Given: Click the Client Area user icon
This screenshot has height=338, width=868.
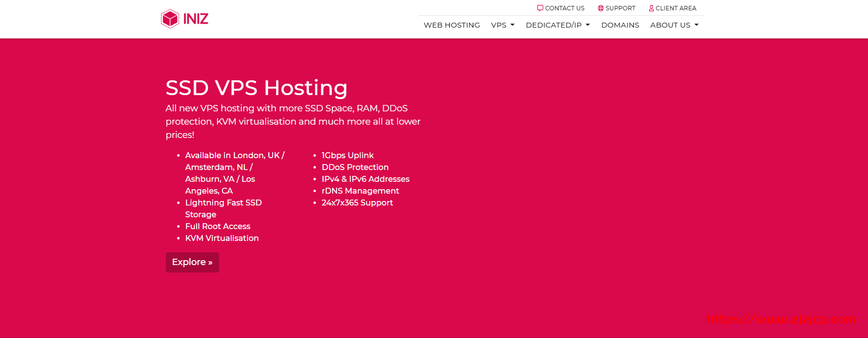Looking at the screenshot, I should click(651, 8).
